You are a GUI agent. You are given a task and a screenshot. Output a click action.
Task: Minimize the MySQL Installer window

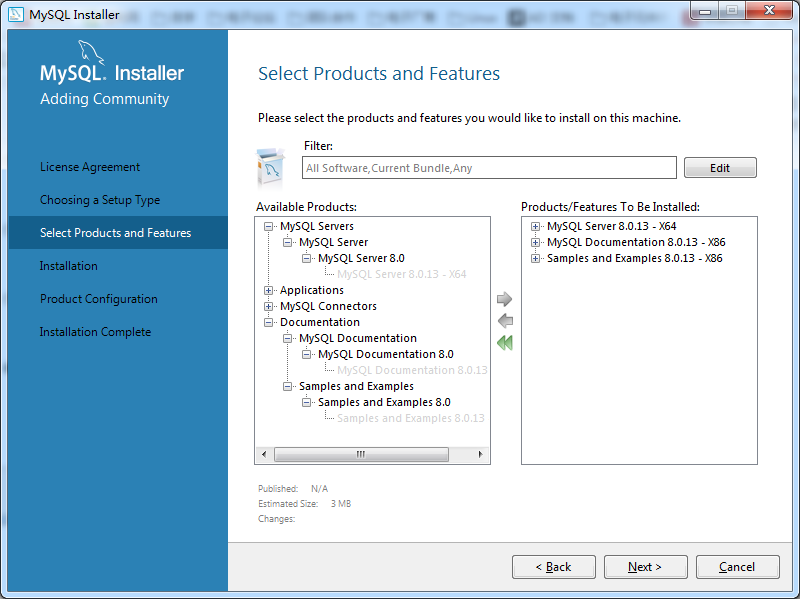click(x=705, y=11)
